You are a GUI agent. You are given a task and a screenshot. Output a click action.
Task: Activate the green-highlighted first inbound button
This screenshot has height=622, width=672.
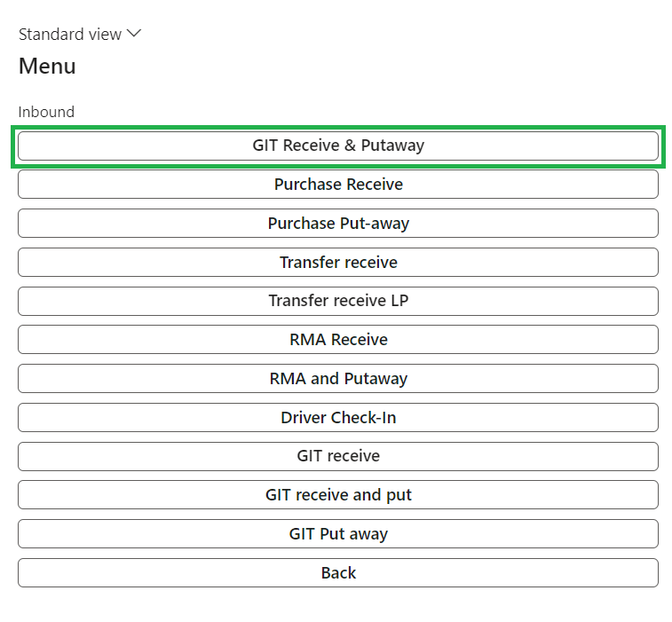tap(337, 146)
